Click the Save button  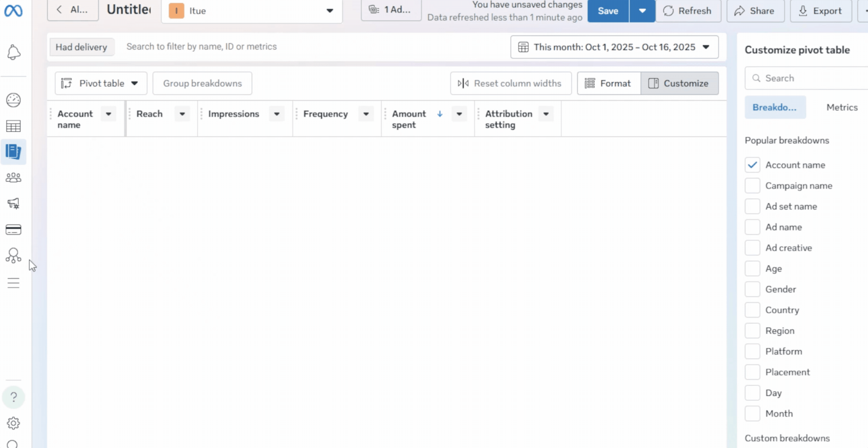pyautogui.click(x=607, y=10)
